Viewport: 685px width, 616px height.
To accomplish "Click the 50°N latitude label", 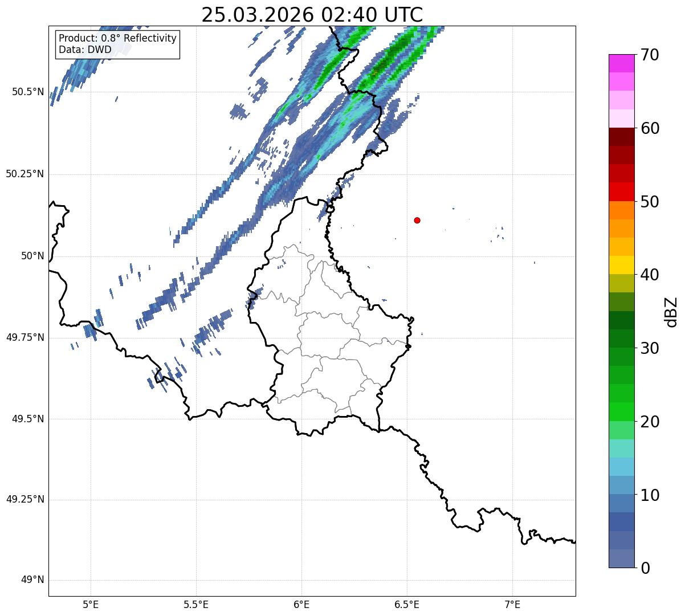I will [32, 256].
